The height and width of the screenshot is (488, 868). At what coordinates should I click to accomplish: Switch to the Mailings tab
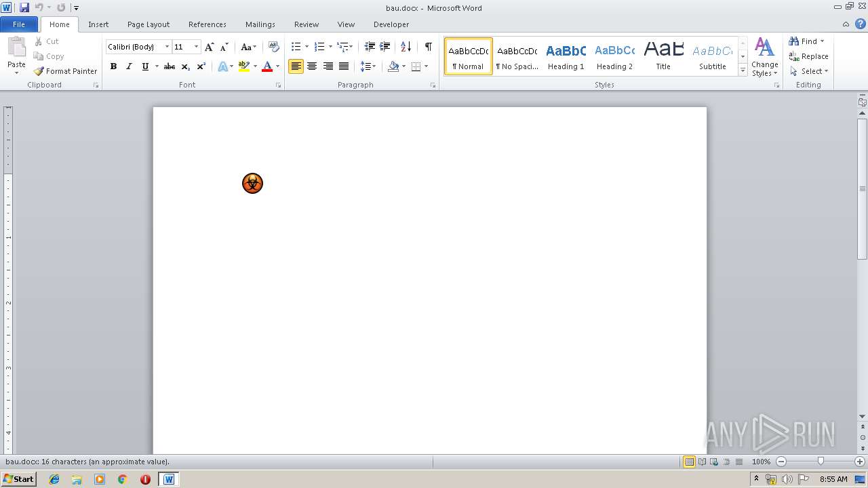[x=260, y=24]
